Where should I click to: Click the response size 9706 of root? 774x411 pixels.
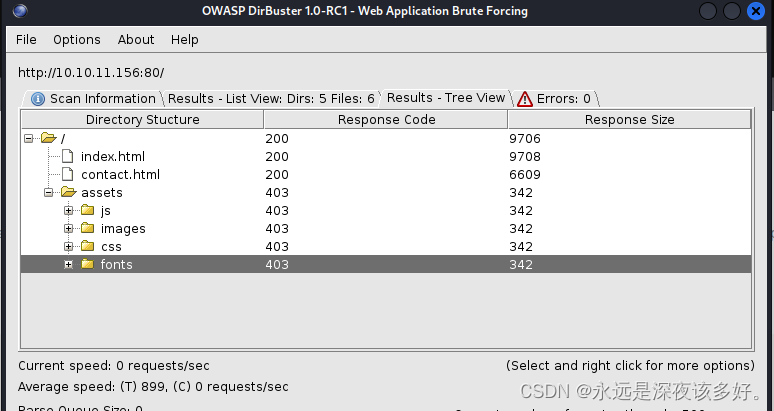coord(525,139)
